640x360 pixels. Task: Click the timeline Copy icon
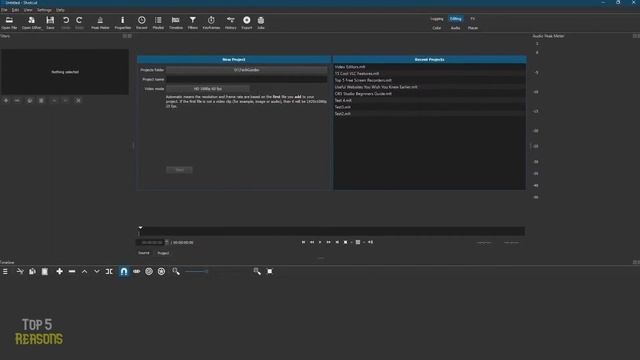pos(32,271)
